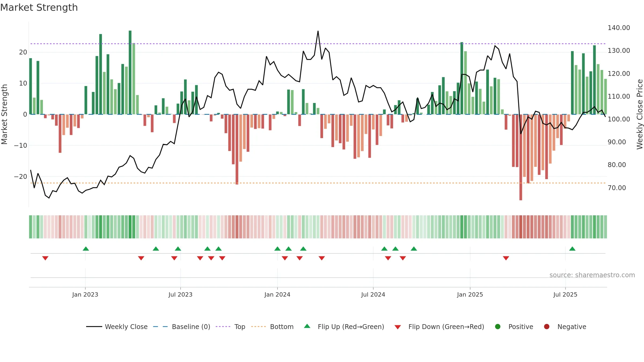Select the Flip Up marker at Jul 2025
This screenshot has height=362, width=644.
[x=572, y=249]
